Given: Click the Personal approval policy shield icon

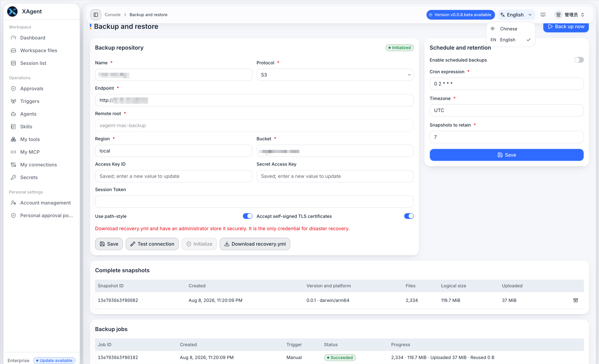Looking at the screenshot, I should coord(13,215).
